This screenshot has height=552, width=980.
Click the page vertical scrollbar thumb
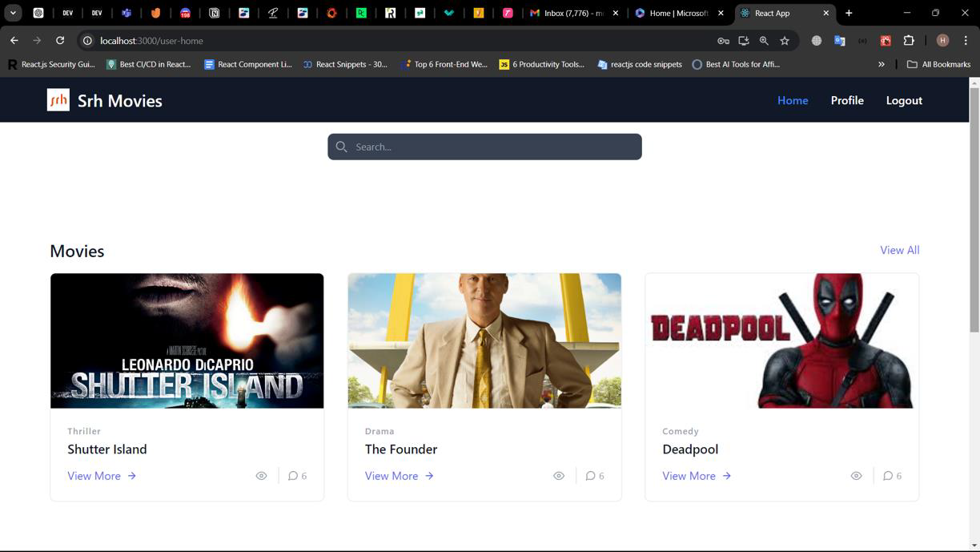point(974,210)
